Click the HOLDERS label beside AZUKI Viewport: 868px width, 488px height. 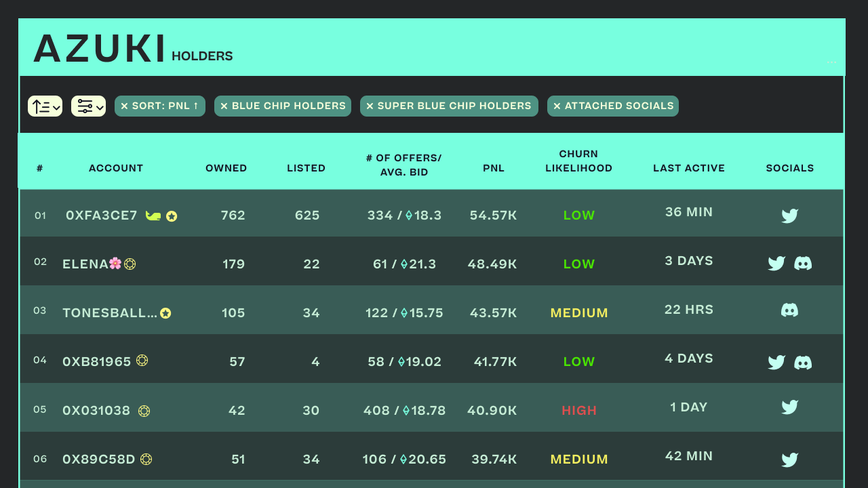pos(202,56)
